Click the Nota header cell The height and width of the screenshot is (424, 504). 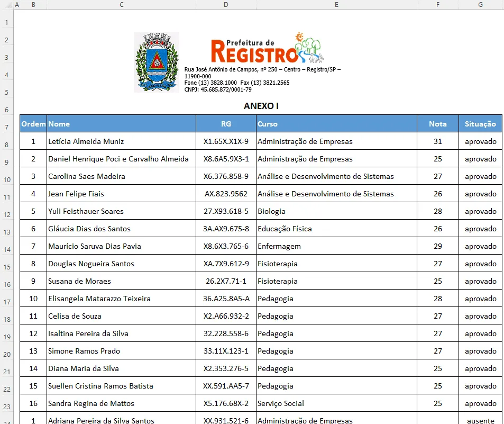point(438,124)
